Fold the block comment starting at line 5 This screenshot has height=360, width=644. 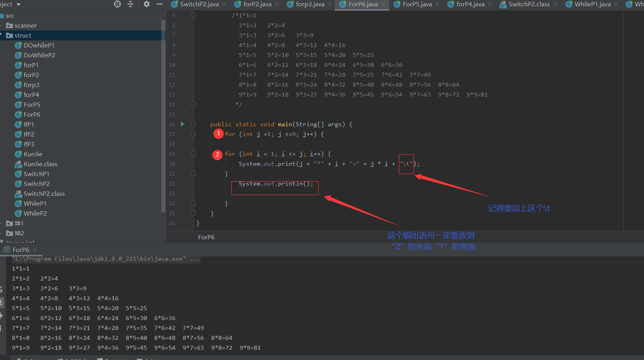193,15
